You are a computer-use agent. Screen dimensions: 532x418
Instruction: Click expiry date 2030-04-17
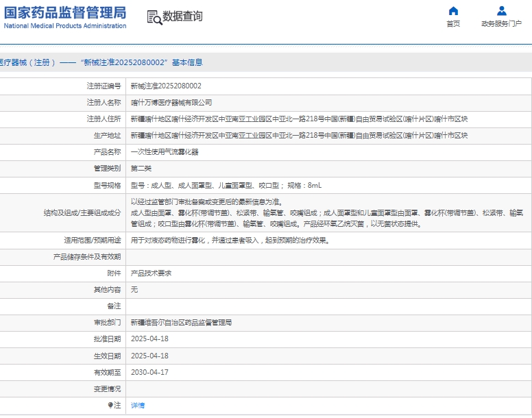[x=149, y=372]
